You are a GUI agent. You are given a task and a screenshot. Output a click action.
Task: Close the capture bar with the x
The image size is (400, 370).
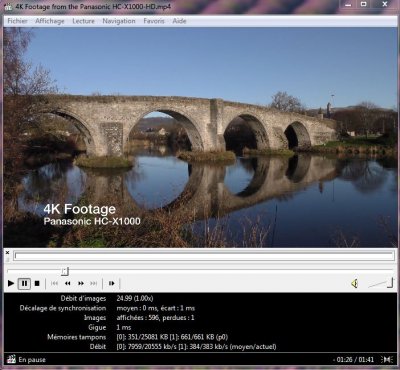coord(8,253)
